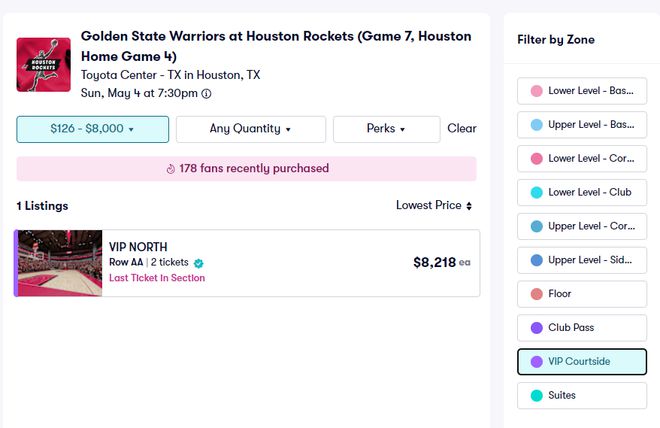Deselect the VIP Courtside zone filter

(x=582, y=361)
